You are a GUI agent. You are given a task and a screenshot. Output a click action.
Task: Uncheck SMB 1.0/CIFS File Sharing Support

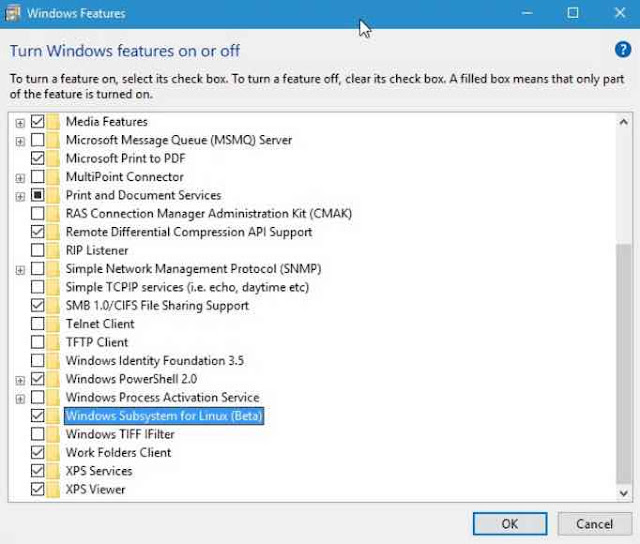click(x=38, y=305)
